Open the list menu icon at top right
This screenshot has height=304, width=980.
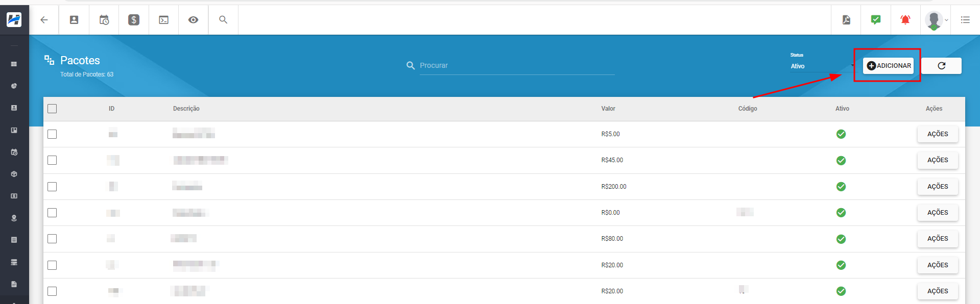(965, 20)
